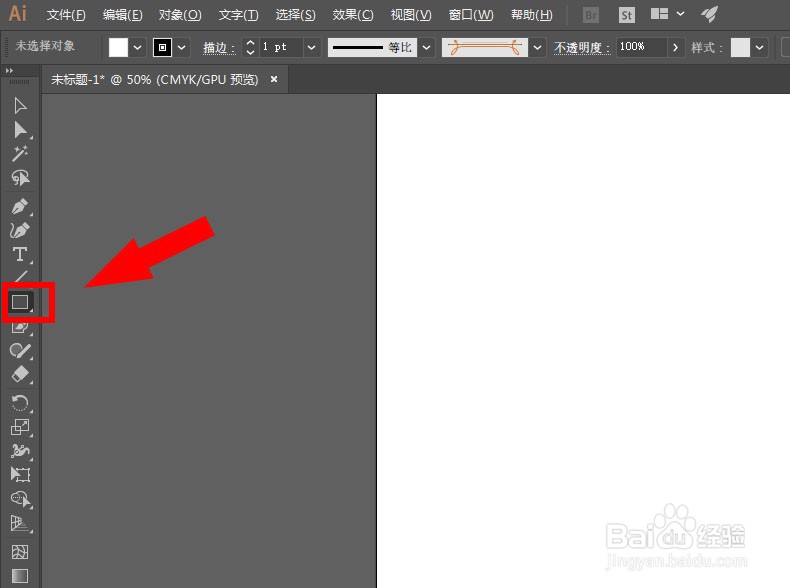The width and height of the screenshot is (790, 588).
Task: Select the Selection tool arrow
Action: tap(20, 106)
